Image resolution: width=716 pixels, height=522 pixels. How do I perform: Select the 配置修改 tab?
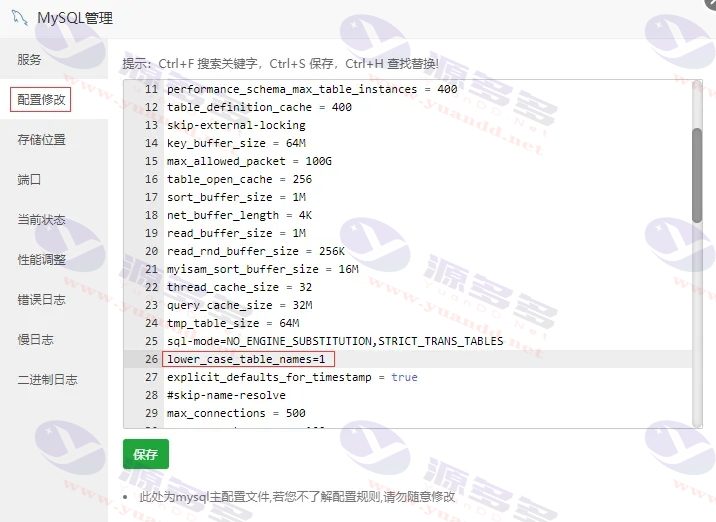point(41,100)
